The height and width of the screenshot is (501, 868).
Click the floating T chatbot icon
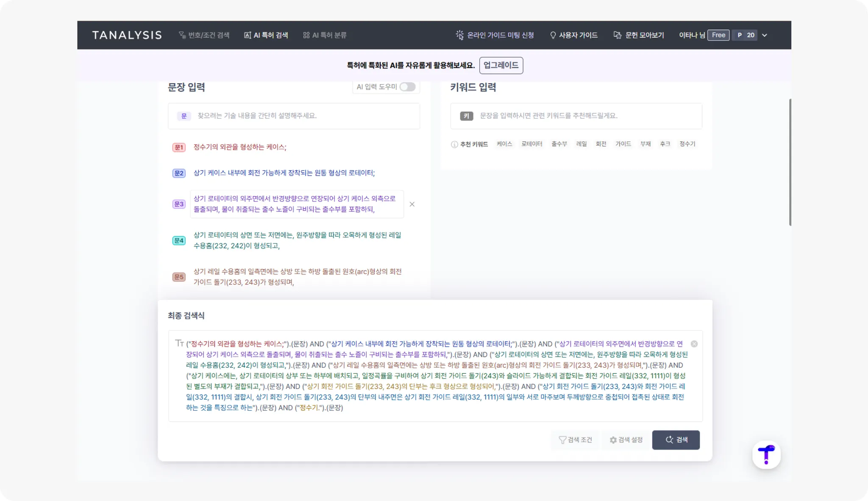click(x=766, y=455)
